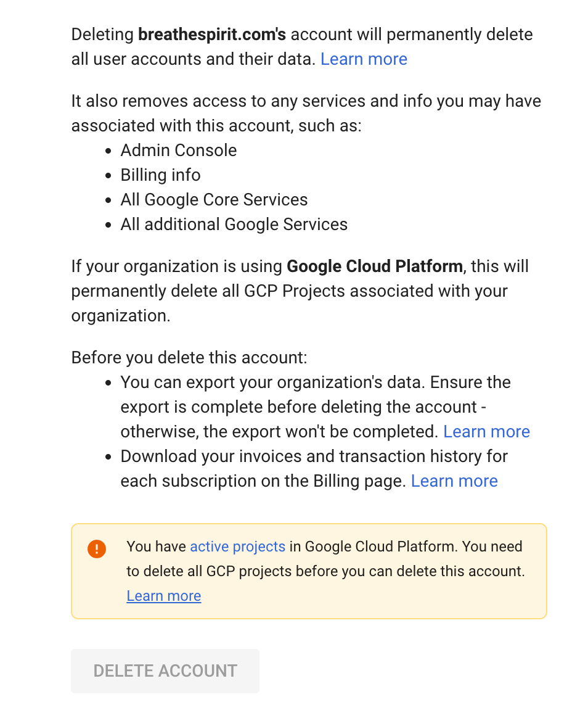Click the 'You need to delete all GCP projects' warning text
The width and height of the screenshot is (588, 718).
pyautogui.click(x=325, y=571)
